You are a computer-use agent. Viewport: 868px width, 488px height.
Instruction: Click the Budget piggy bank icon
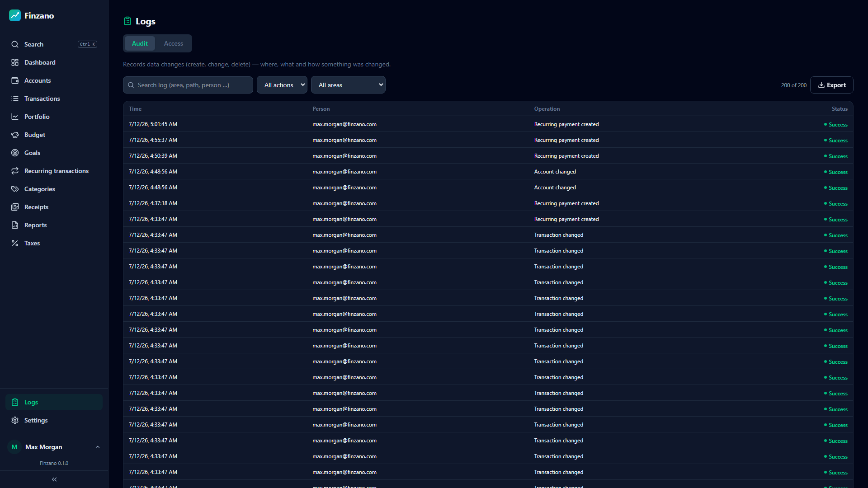15,135
